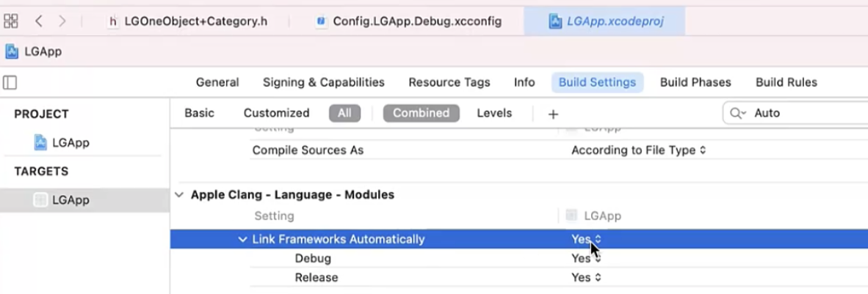Switch to Combined view
The height and width of the screenshot is (294, 868).
coord(422,114)
